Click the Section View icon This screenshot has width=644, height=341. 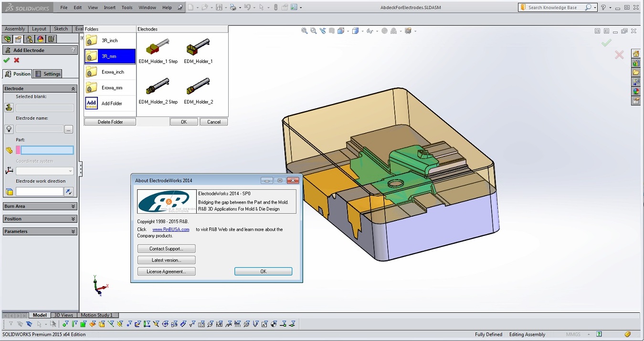pos(331,31)
